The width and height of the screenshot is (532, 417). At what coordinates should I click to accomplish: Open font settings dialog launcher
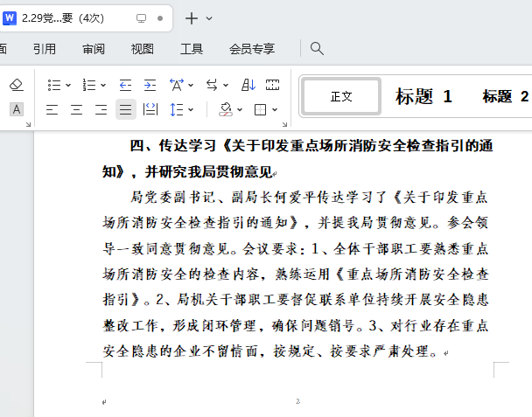28,124
